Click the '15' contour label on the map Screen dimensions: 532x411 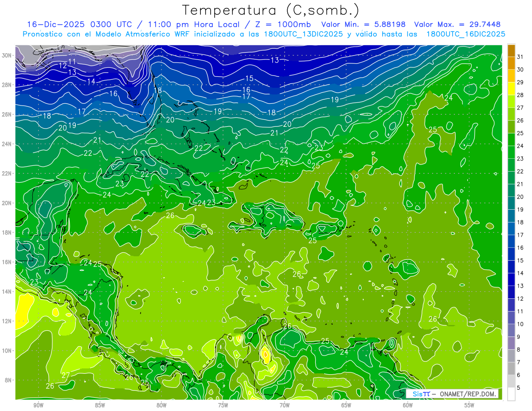pos(250,78)
